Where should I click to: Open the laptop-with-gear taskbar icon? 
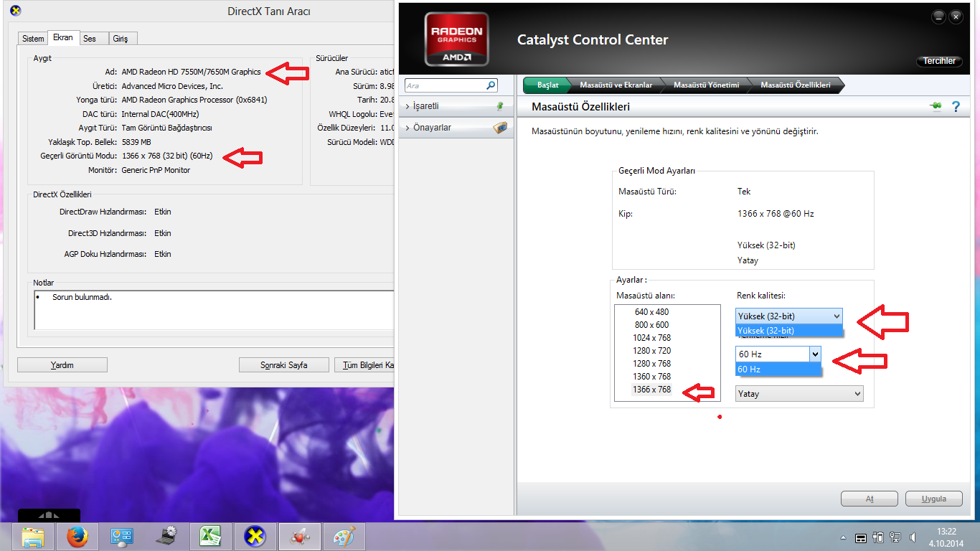[166, 536]
